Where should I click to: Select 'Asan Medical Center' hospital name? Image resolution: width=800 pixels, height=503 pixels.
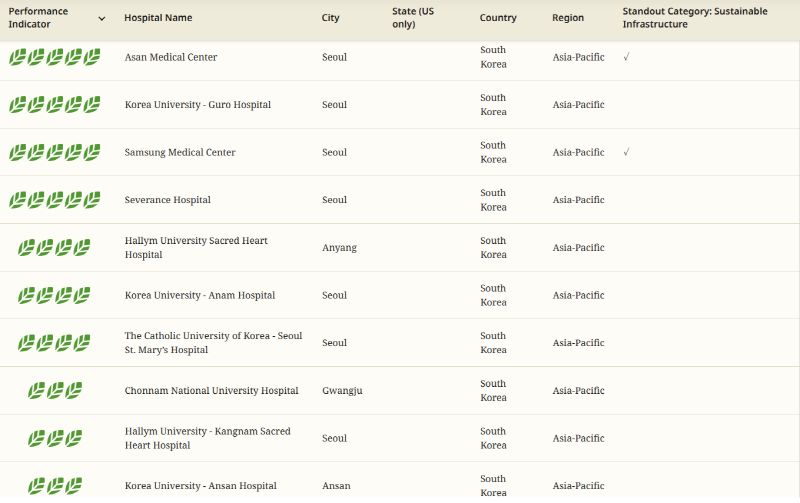[x=171, y=57]
